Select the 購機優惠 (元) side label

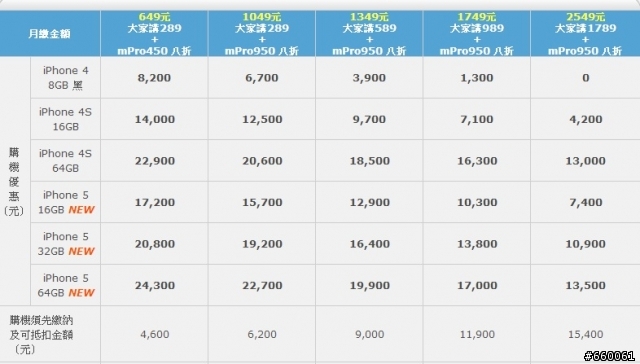pos(14,182)
